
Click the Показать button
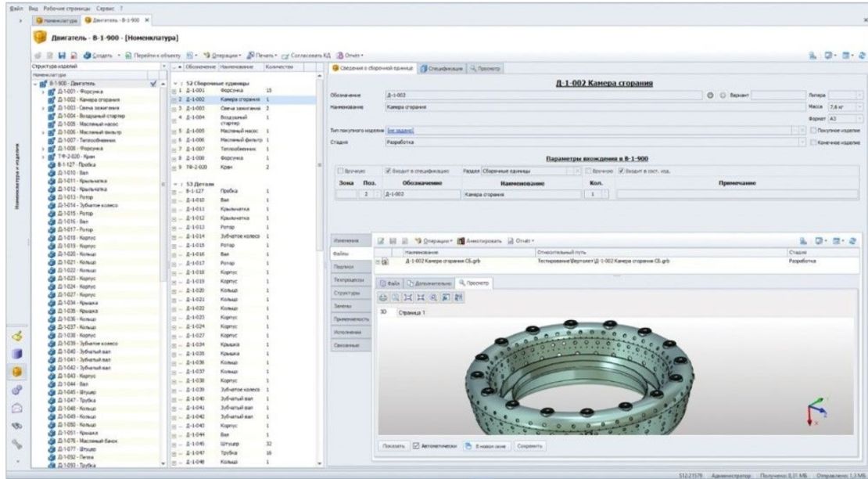[x=393, y=446]
